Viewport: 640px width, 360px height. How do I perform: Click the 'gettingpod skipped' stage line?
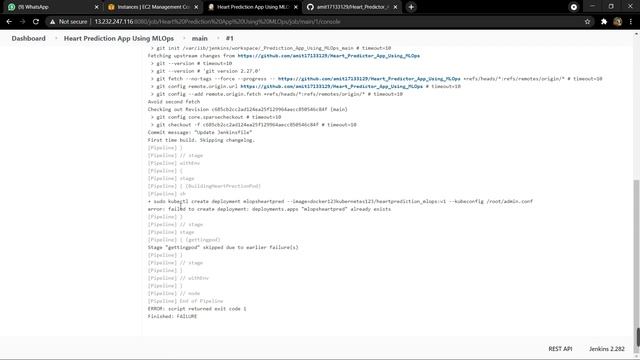pyautogui.click(x=223, y=247)
